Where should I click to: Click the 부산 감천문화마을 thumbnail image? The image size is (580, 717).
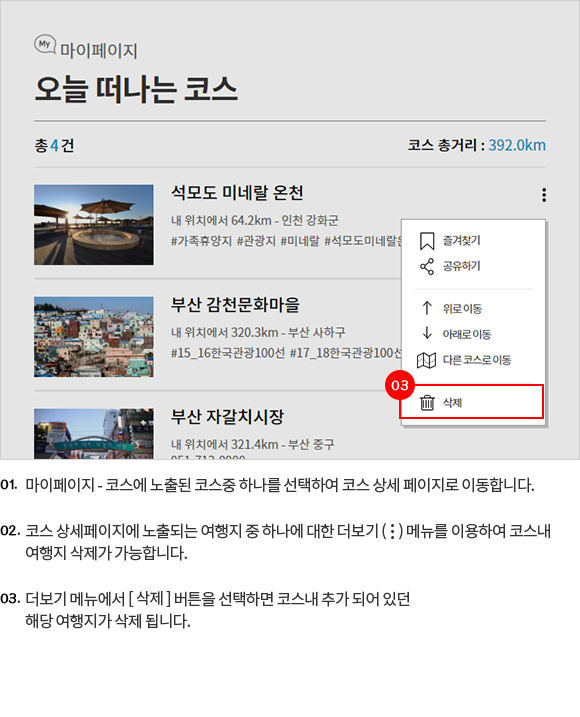(x=94, y=337)
